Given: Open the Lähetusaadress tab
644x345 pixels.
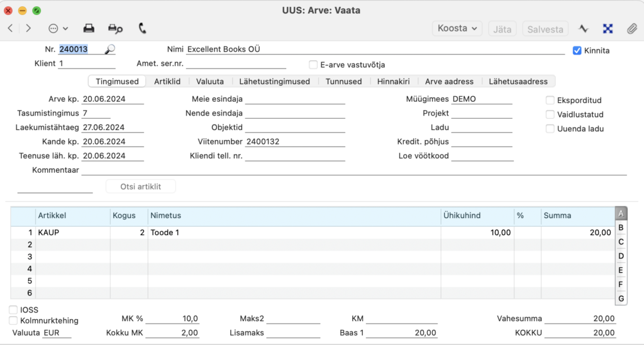Looking at the screenshot, I should [x=518, y=82].
